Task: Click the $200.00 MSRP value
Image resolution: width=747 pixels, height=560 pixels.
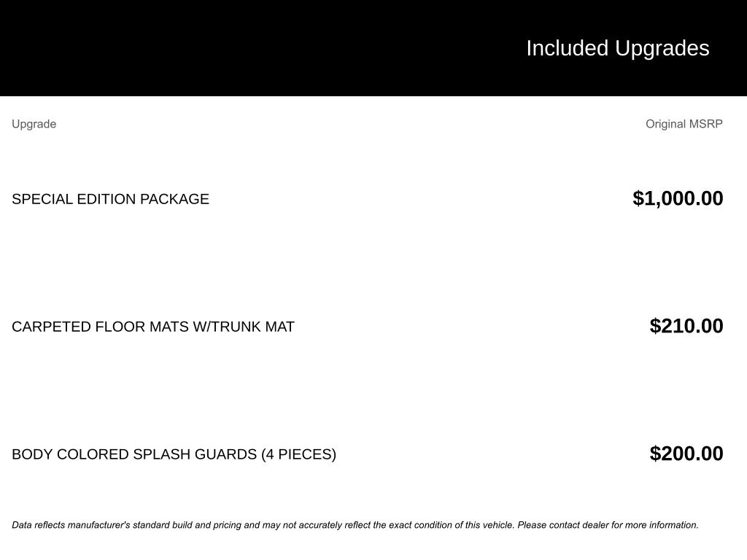Action: [x=686, y=454]
